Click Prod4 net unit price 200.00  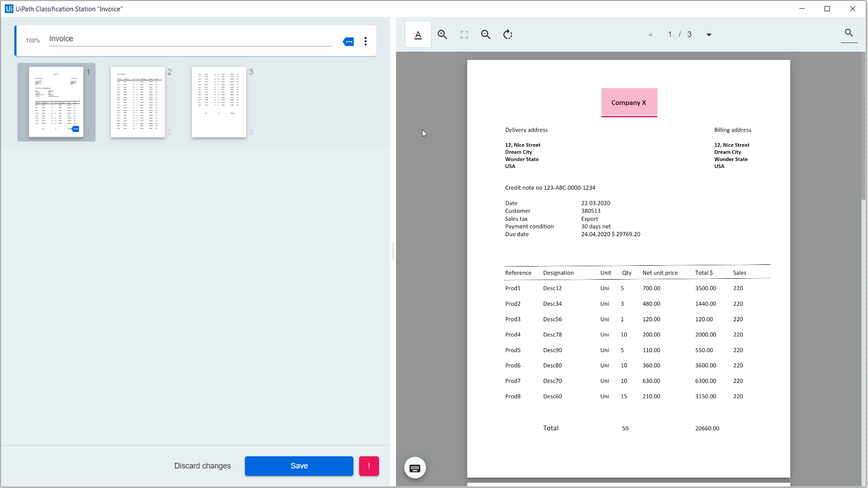[651, 335]
